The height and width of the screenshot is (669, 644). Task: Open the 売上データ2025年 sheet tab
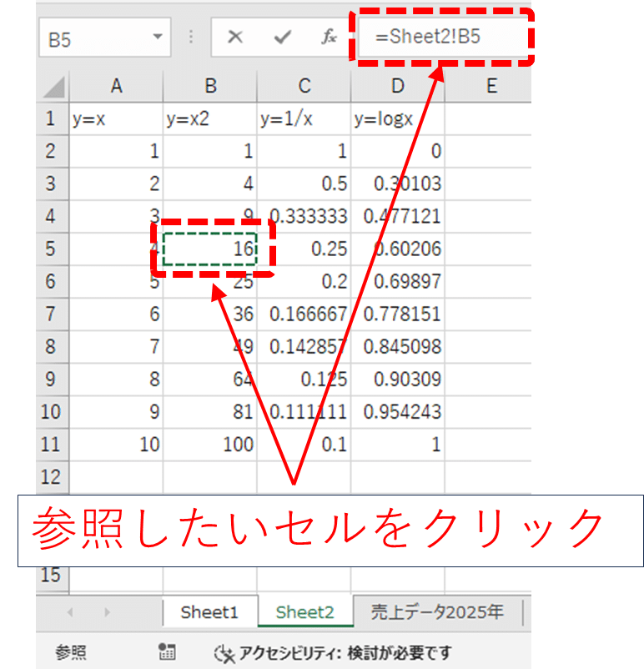[438, 611]
